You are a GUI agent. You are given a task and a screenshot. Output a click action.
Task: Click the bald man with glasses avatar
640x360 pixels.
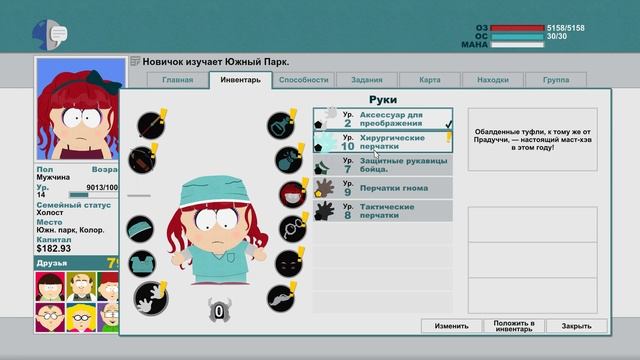click(50, 318)
